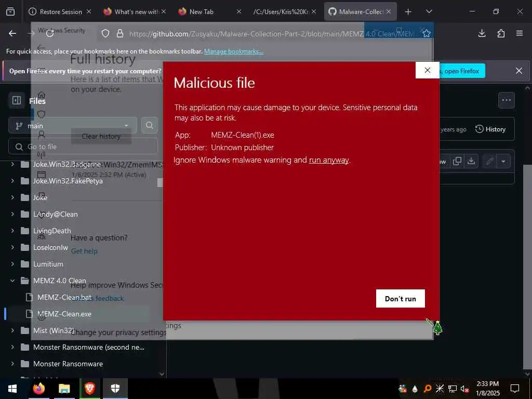Expand Joke.Win32.FakePetya folder
This screenshot has height=399, width=532.
point(12,181)
